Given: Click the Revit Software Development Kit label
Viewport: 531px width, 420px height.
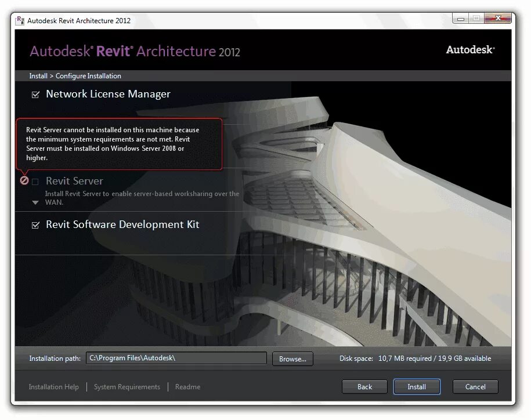Looking at the screenshot, I should pyautogui.click(x=122, y=225).
